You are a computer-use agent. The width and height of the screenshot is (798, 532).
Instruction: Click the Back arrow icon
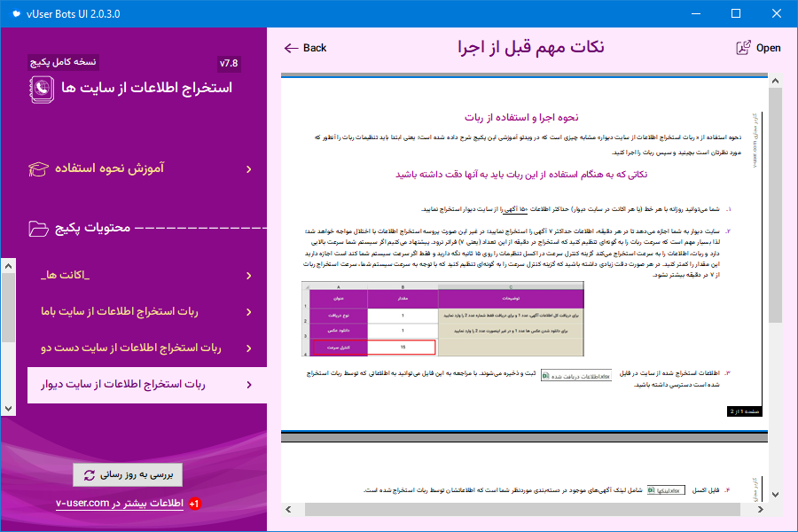tap(291, 49)
